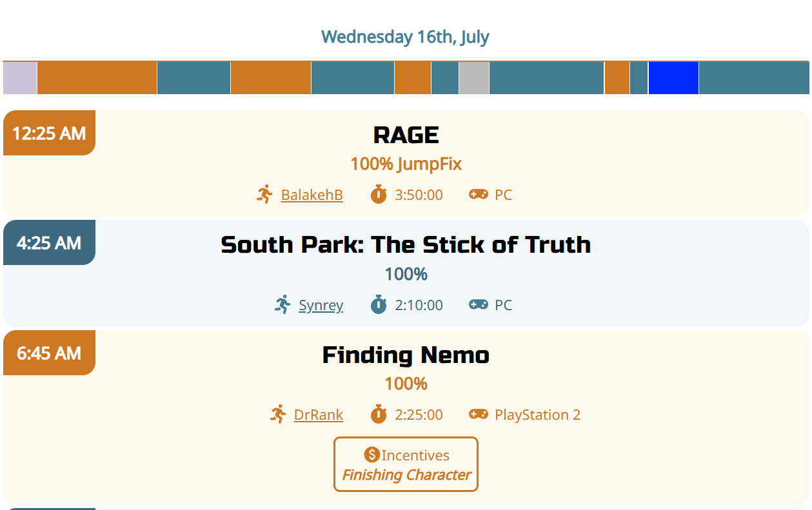Click the runner icon beside BalakehB
This screenshot has width=812, height=510.
click(x=264, y=195)
